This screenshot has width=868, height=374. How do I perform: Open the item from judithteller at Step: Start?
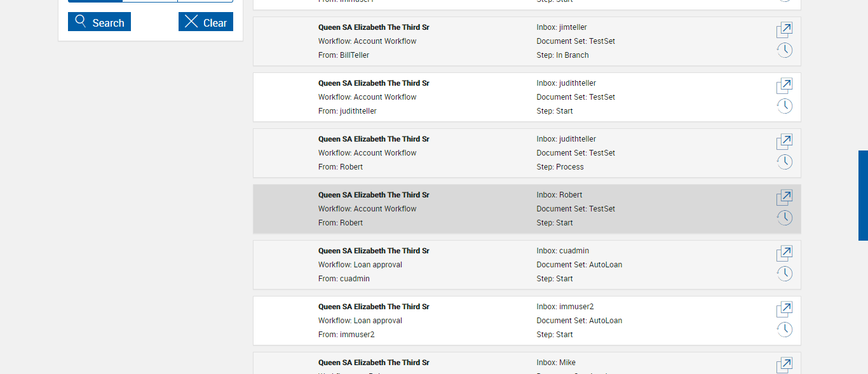click(785, 86)
